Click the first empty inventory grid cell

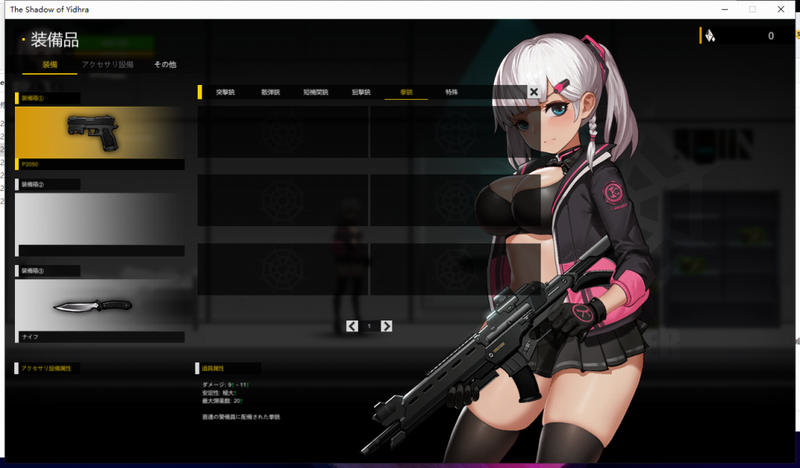click(283, 132)
